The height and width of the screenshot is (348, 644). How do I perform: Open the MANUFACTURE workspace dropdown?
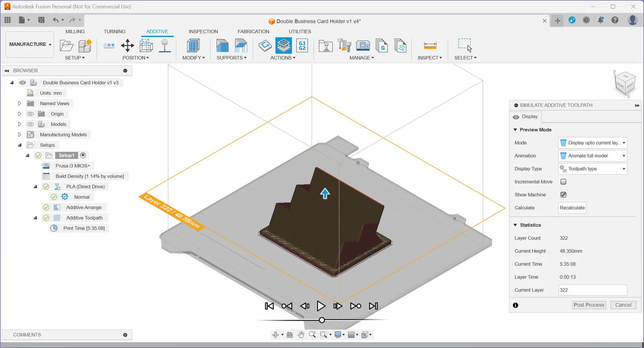(x=30, y=44)
